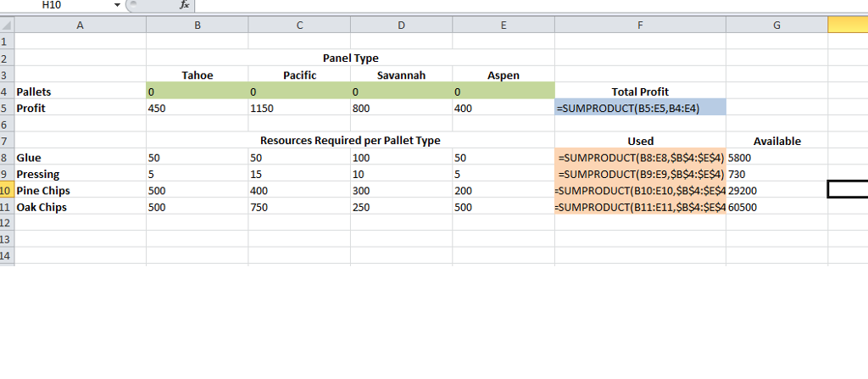868x379 pixels.
Task: Select the Total Profit SUMPRODUCT(B5:E5,B4:E4) cell
Action: [641, 108]
